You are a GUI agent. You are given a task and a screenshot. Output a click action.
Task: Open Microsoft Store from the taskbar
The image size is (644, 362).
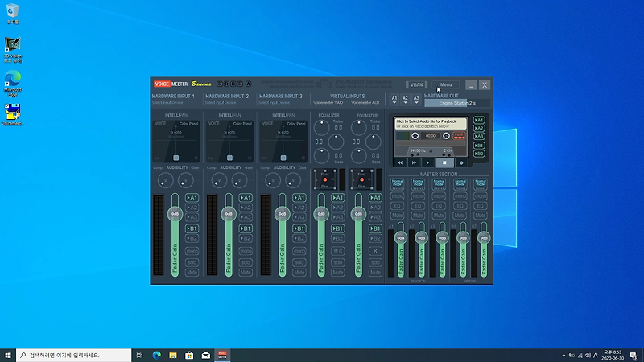click(x=189, y=355)
